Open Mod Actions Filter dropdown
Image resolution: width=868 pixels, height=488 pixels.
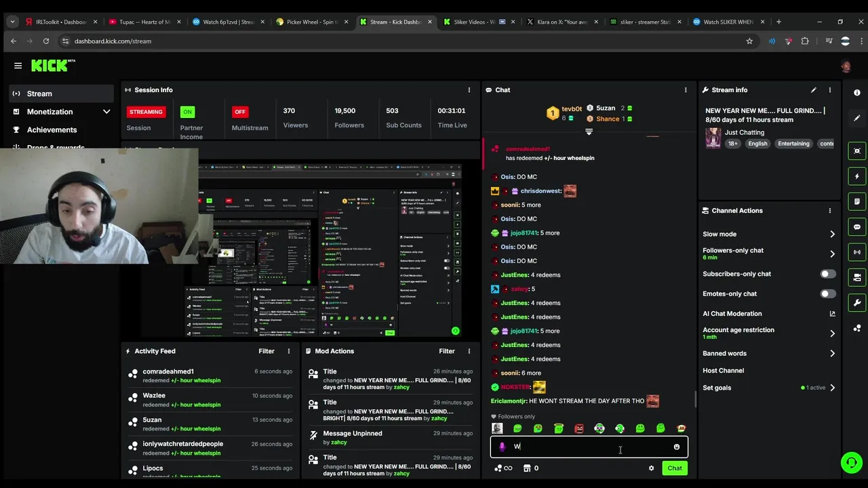(447, 351)
